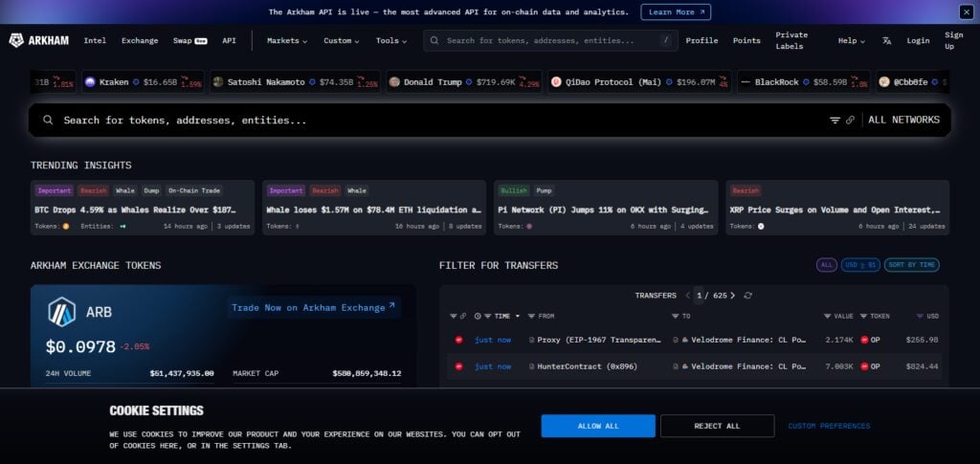The height and width of the screenshot is (464, 980).
Task: Open Whale loses $1.57M insight card
Action: [374, 208]
